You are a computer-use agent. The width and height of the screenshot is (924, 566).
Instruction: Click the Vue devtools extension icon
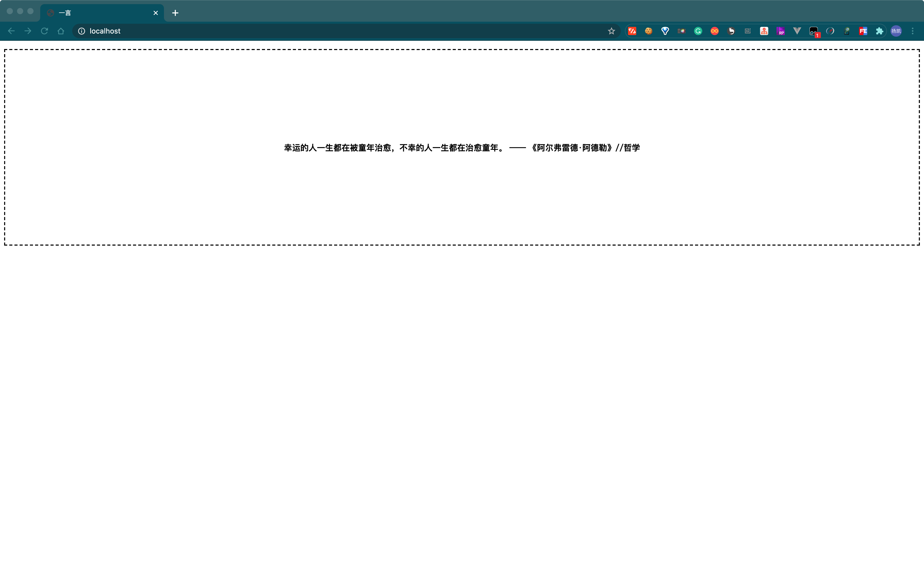(x=797, y=31)
